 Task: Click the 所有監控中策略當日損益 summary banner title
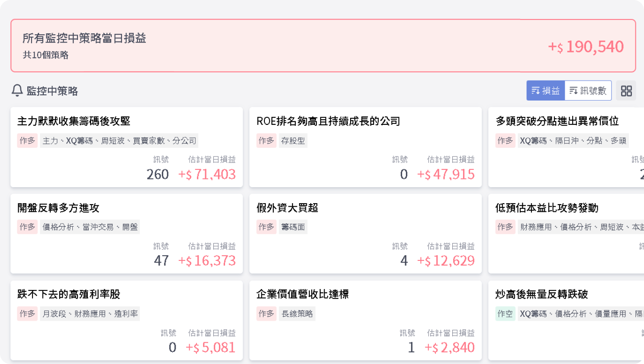point(84,38)
